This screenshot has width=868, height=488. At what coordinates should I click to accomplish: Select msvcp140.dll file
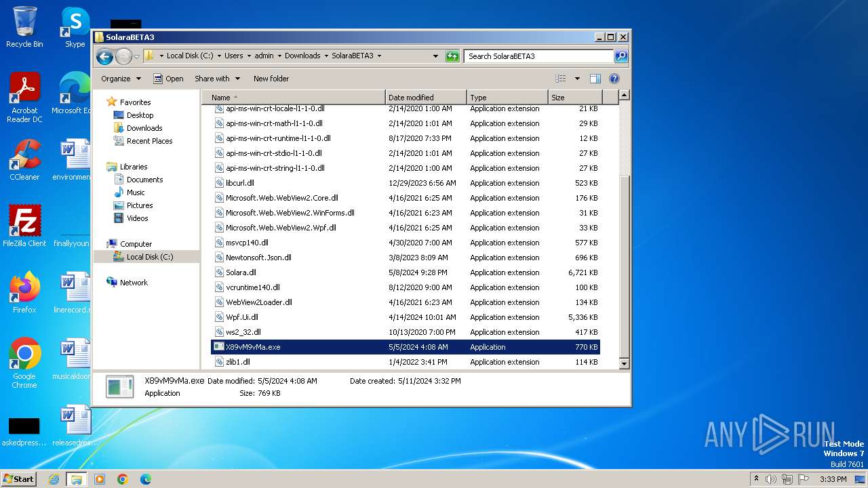click(406, 243)
